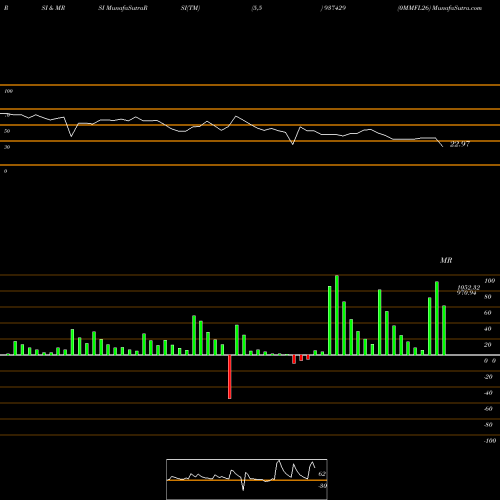Click the MR axis label 40
The height and width of the screenshot is (500, 500).
click(488, 329)
